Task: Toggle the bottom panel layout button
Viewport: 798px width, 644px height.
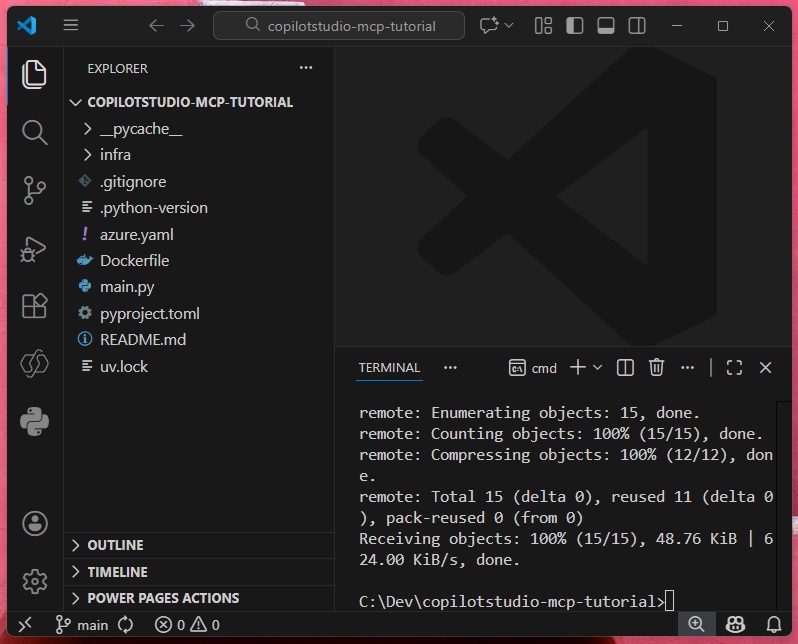Action: [606, 26]
